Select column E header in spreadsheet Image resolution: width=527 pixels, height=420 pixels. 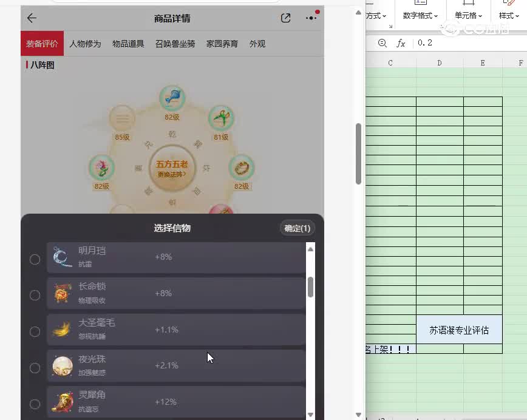[x=483, y=63]
